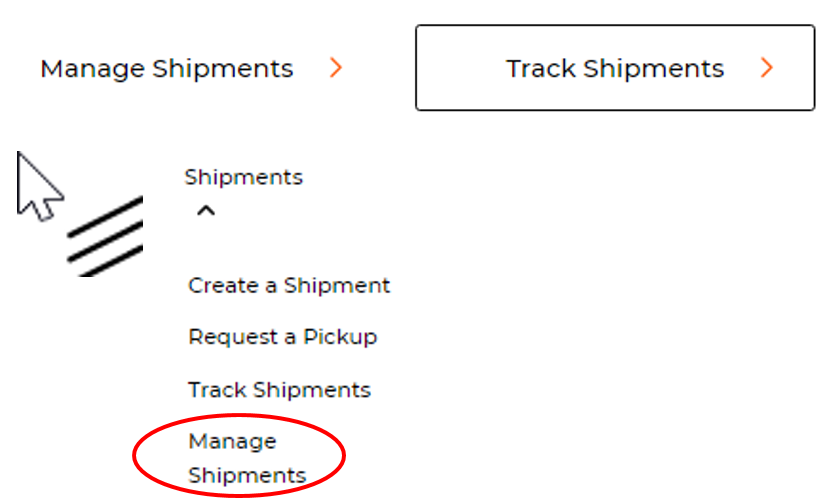Open the hamburger menu icon

(x=105, y=236)
